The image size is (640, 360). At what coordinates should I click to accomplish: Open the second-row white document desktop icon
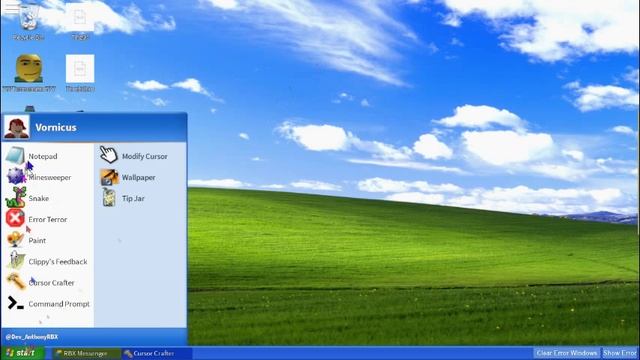coord(80,68)
